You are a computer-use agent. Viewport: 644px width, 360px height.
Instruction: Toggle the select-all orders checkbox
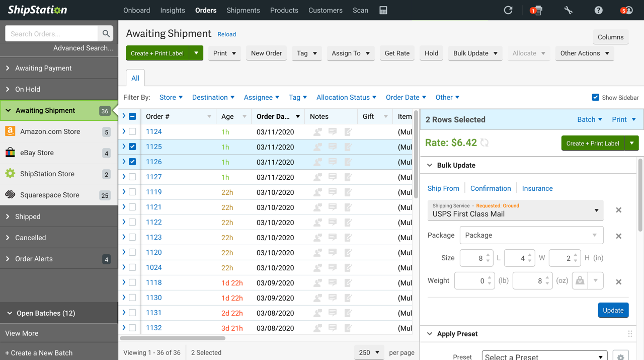[132, 116]
